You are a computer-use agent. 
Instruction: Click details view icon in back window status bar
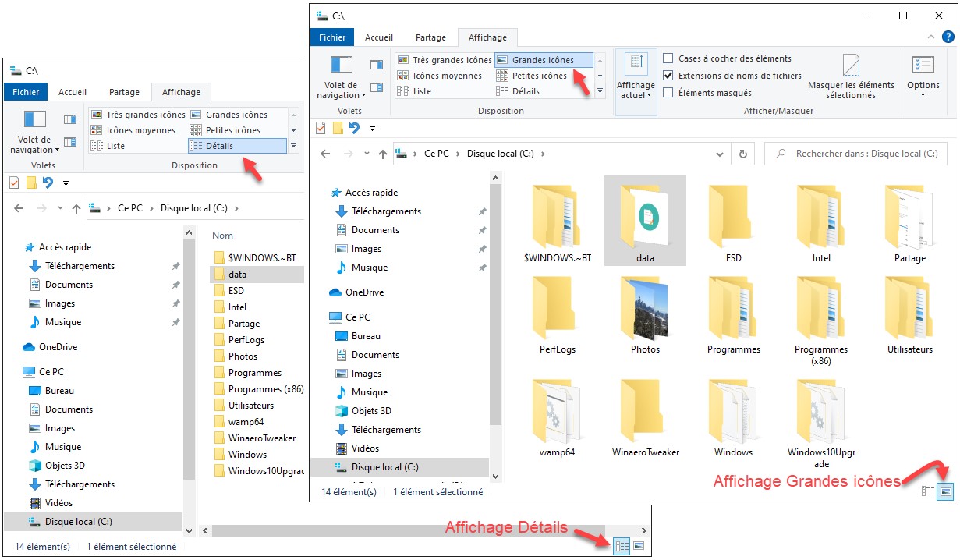tap(622, 546)
